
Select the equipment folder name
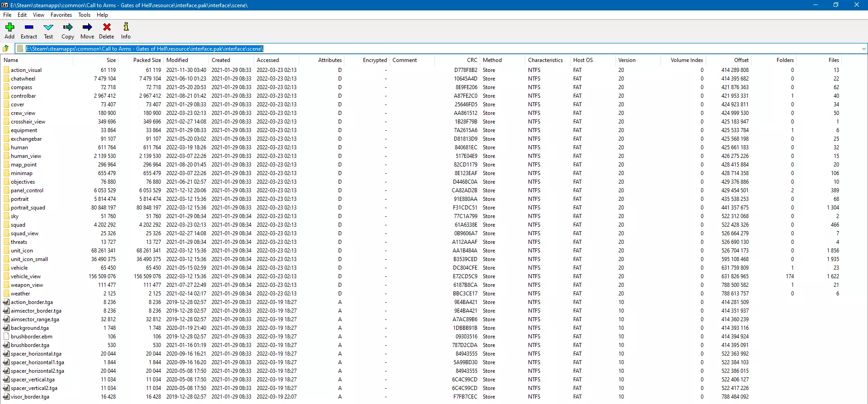tap(24, 130)
